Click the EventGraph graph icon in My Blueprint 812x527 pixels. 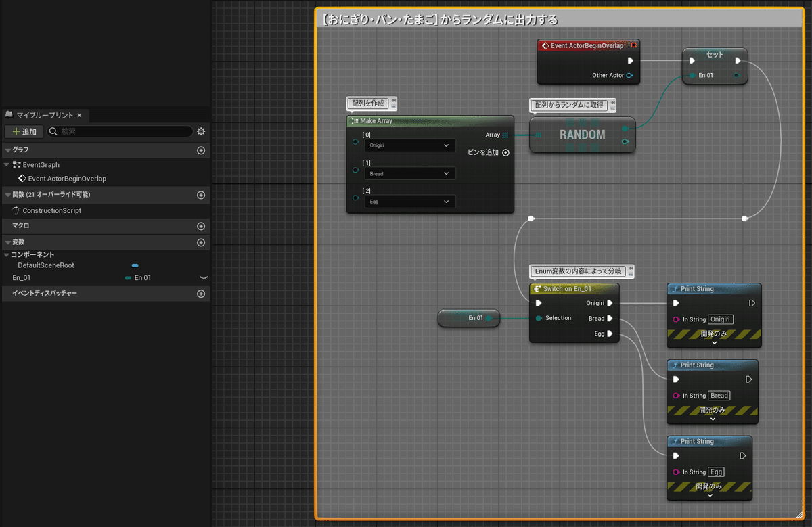[18, 165]
